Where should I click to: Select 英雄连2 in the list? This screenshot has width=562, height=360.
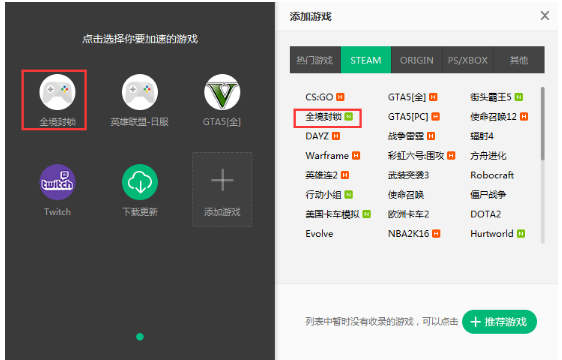[x=321, y=175]
